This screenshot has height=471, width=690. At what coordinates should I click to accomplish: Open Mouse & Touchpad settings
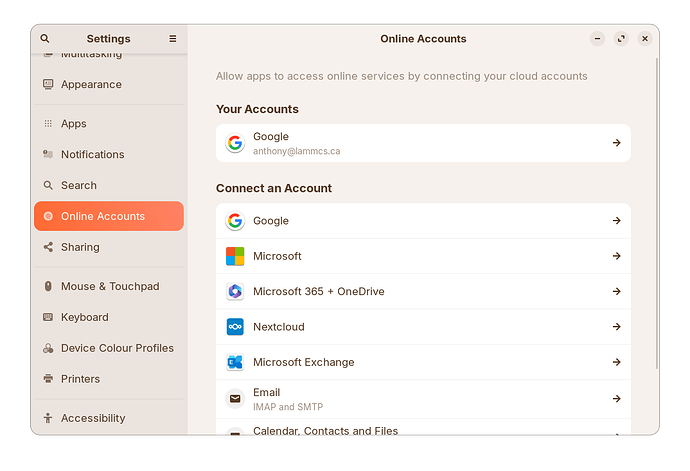(x=109, y=287)
